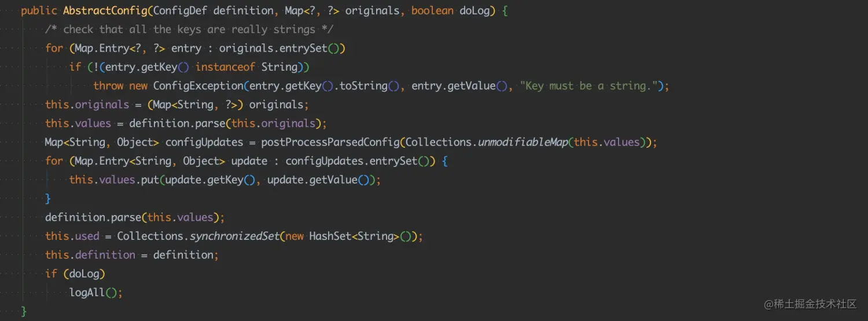This screenshot has height=321, width=868.
Task: Click the unmodifiableMap method name
Action: (x=523, y=142)
